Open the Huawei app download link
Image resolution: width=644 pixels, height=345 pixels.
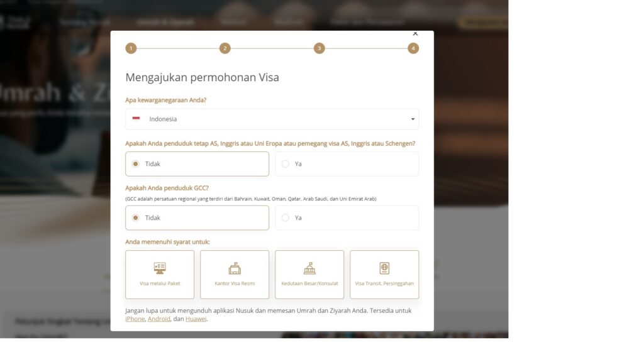(x=196, y=319)
